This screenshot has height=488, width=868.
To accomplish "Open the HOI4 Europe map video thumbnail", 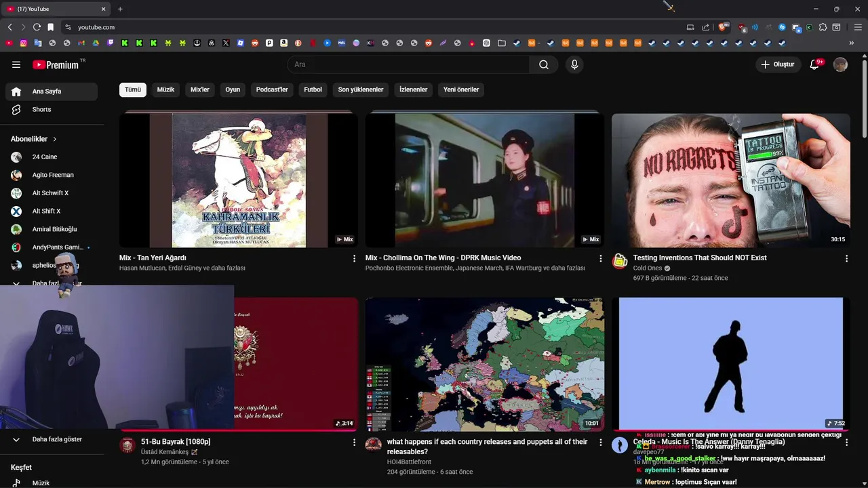I will tap(485, 364).
